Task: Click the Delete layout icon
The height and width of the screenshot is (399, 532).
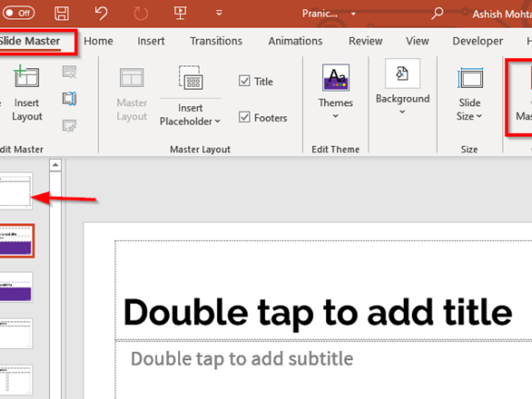Action: click(x=69, y=72)
